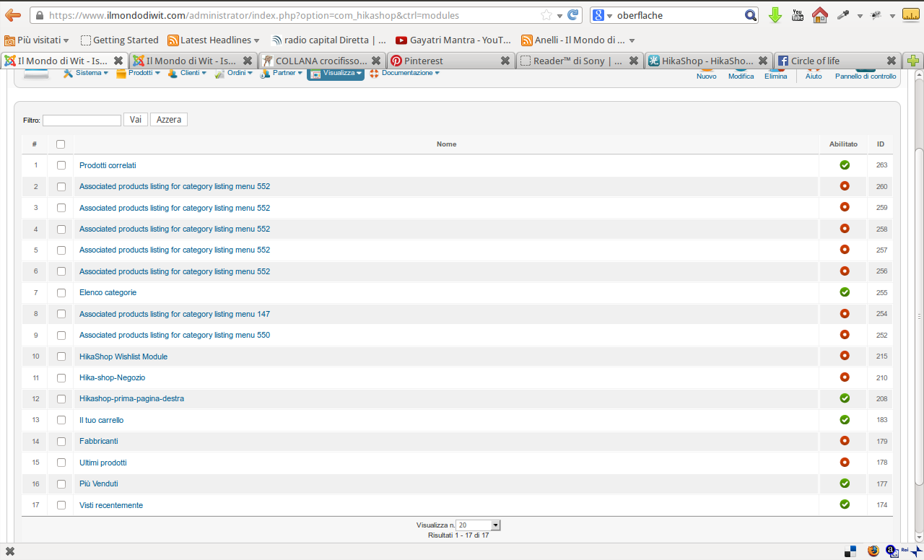Open the Ordini dropdown menu
Screen dimensions: 924x560
coord(235,73)
